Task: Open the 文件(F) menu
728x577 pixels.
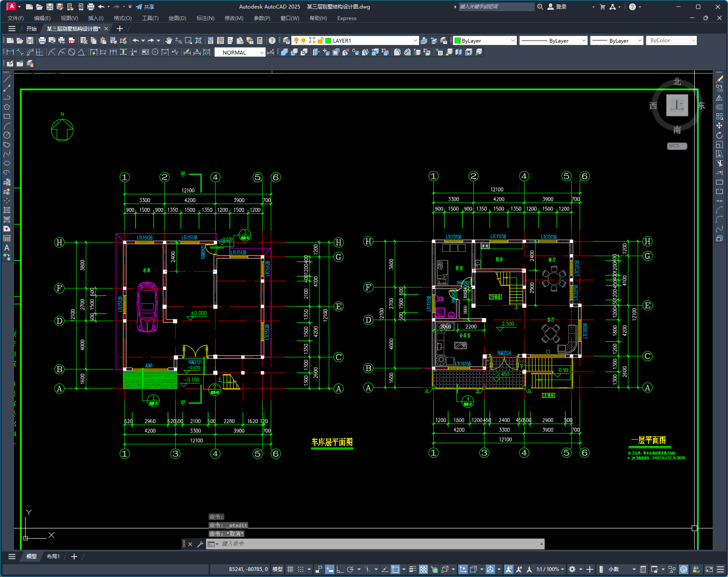Action: [16, 18]
